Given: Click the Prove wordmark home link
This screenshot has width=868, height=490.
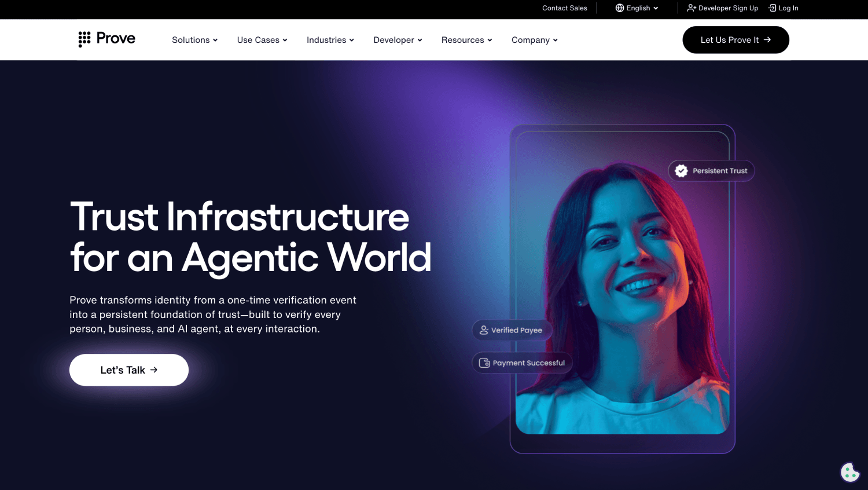Looking at the screenshot, I should point(116,38).
